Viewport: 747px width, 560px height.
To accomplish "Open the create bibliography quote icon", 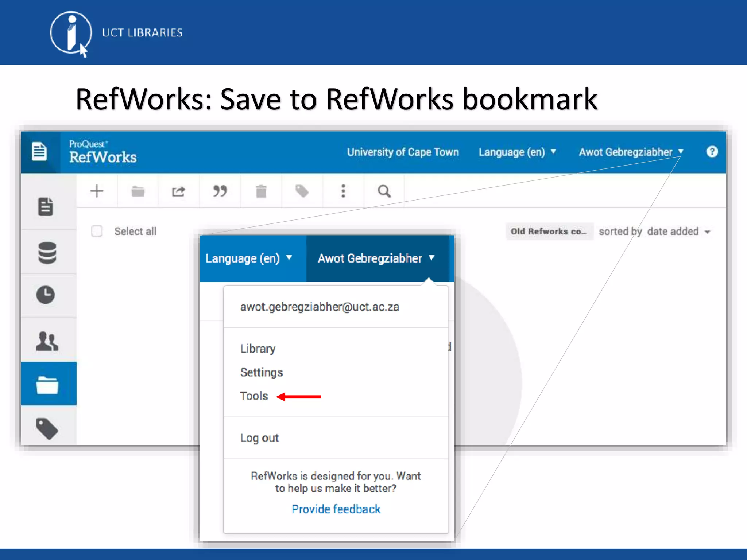I will click(220, 191).
